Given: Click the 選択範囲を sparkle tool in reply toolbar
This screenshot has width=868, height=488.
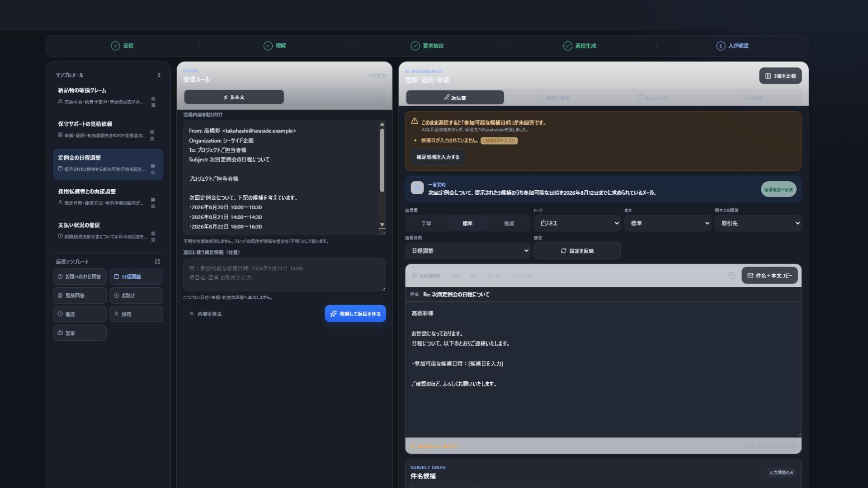Looking at the screenshot, I should [x=426, y=276].
